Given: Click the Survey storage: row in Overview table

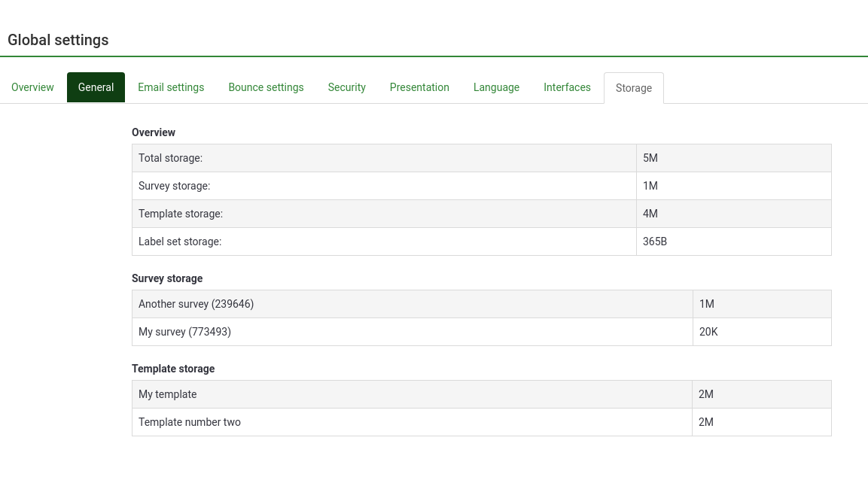Looking at the screenshot, I should pyautogui.click(x=174, y=186).
